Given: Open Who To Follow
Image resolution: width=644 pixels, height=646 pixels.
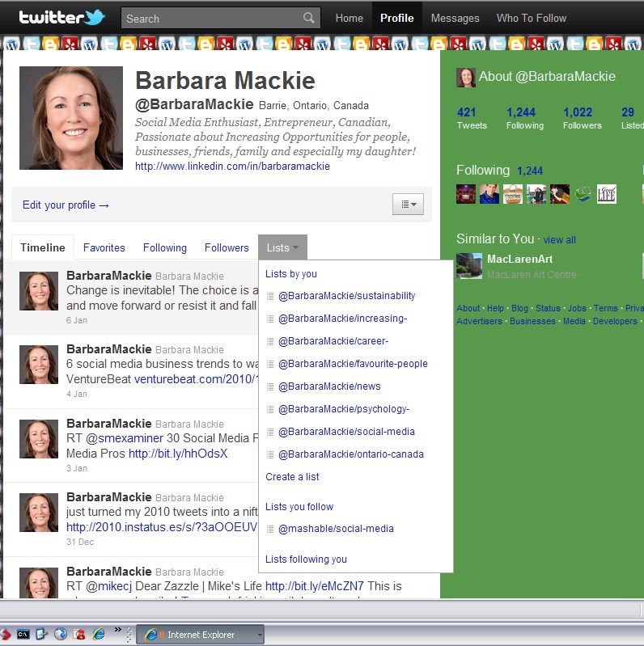Looking at the screenshot, I should tap(531, 18).
